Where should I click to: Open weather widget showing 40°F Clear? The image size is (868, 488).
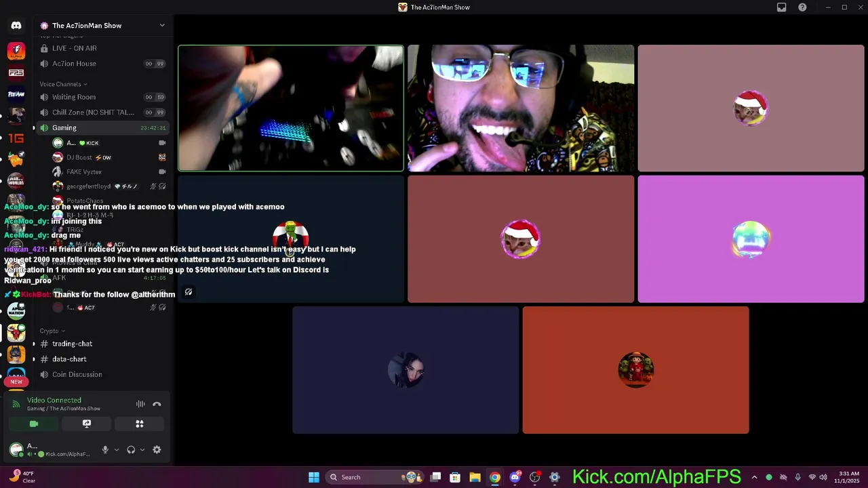click(x=22, y=477)
